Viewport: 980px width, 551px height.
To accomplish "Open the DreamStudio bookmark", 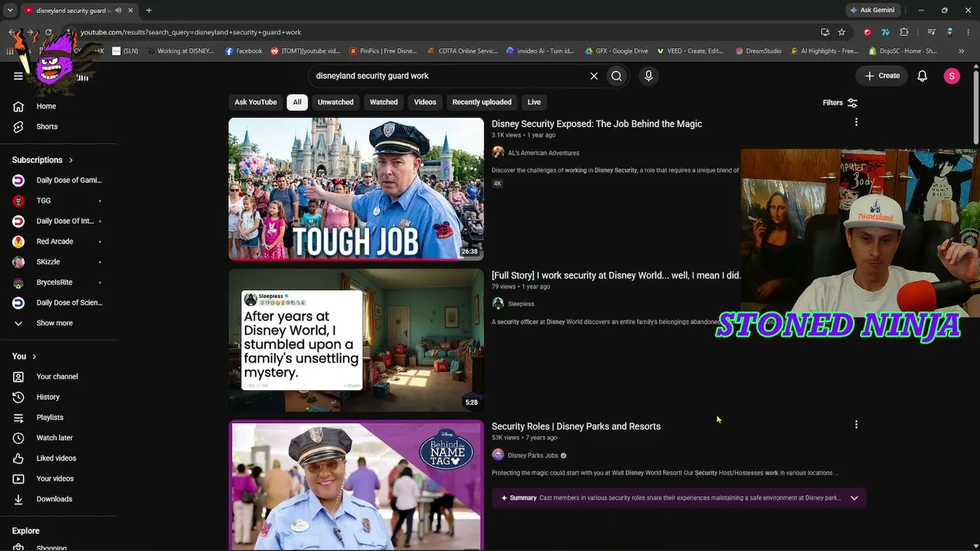I will tap(758, 51).
